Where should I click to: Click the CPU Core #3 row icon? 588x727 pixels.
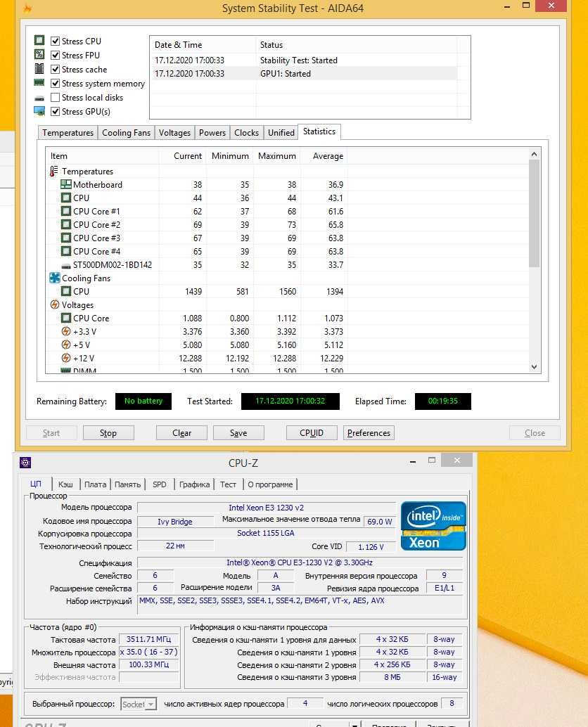[66, 238]
